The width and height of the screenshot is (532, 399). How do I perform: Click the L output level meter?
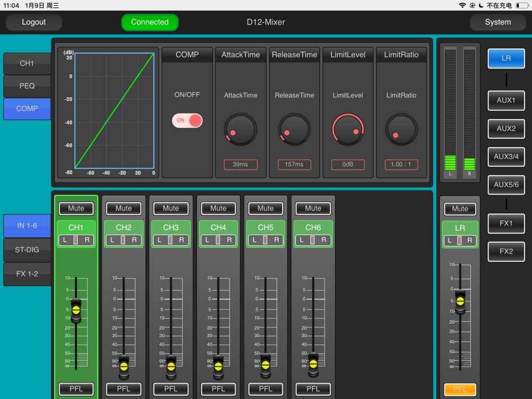[x=450, y=112]
